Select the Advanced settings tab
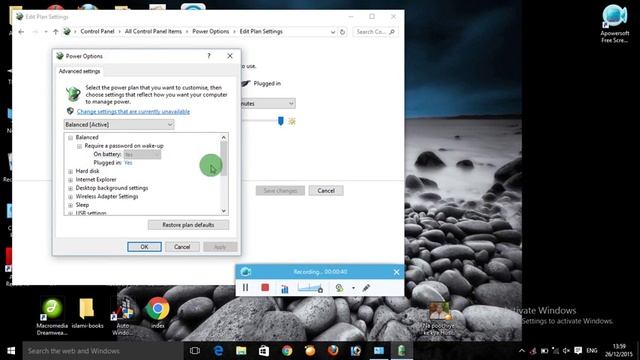Image resolution: width=640 pixels, height=360 pixels. 79,71
